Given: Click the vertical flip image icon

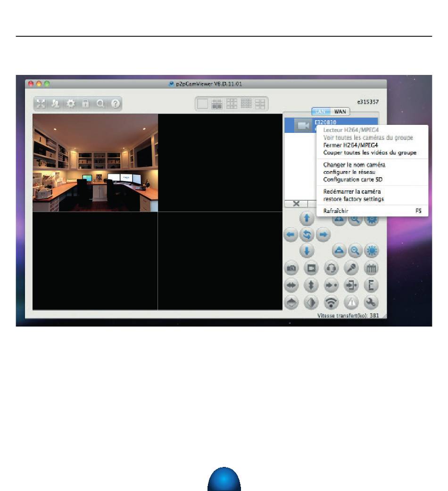Looking at the screenshot, I should 291,303.
